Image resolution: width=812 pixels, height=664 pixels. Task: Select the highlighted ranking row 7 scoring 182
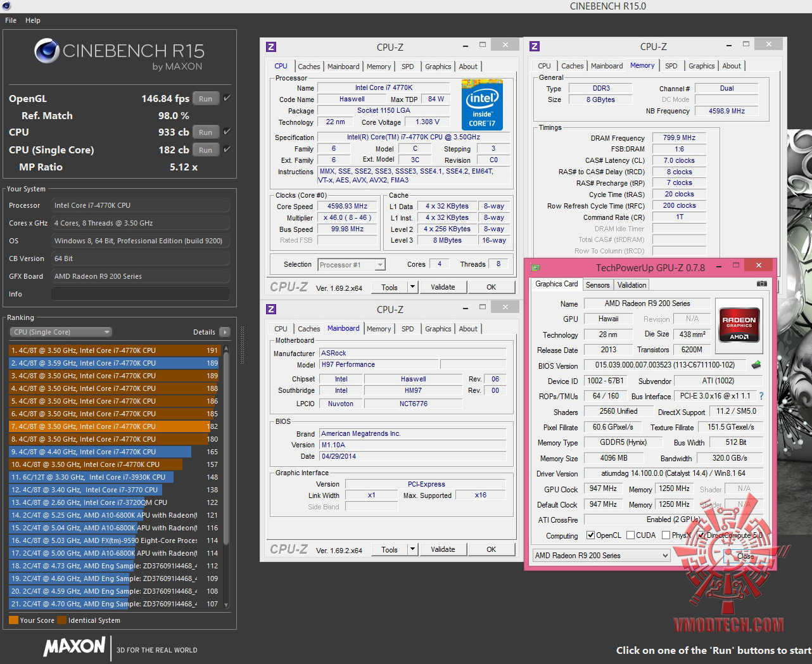[x=114, y=426]
